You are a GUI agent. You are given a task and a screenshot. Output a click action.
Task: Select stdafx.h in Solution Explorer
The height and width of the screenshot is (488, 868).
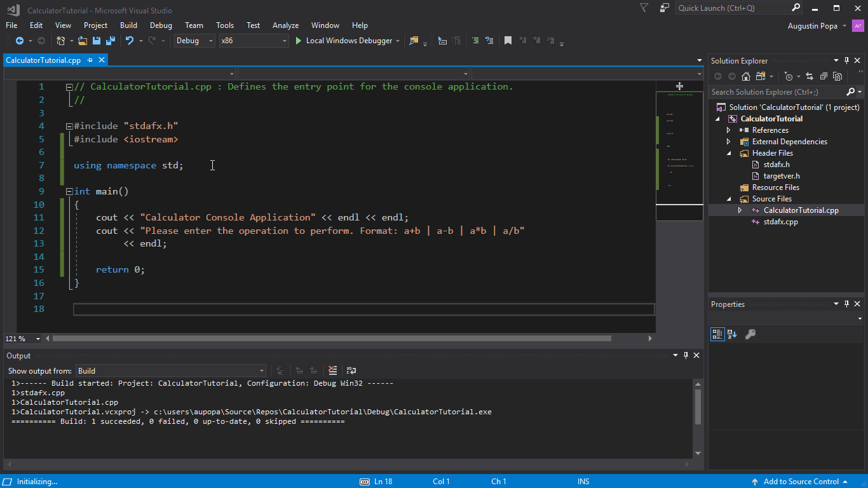[x=776, y=165]
